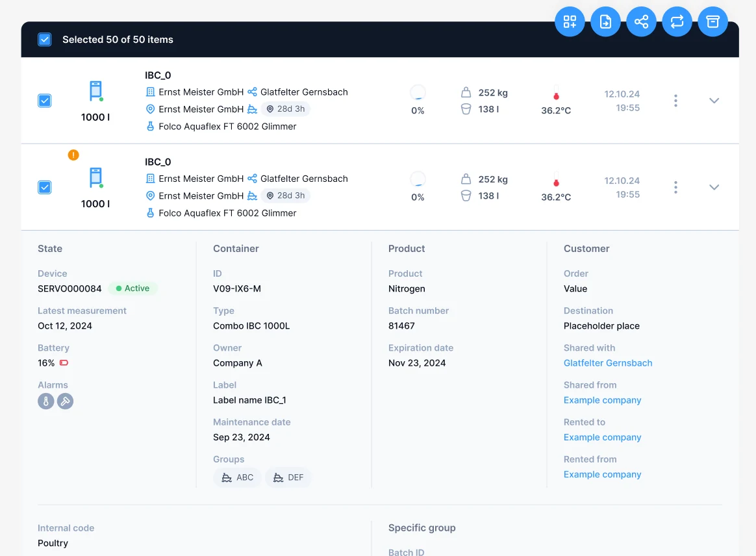Click second row's 28d 3h duration chip

pos(285,196)
